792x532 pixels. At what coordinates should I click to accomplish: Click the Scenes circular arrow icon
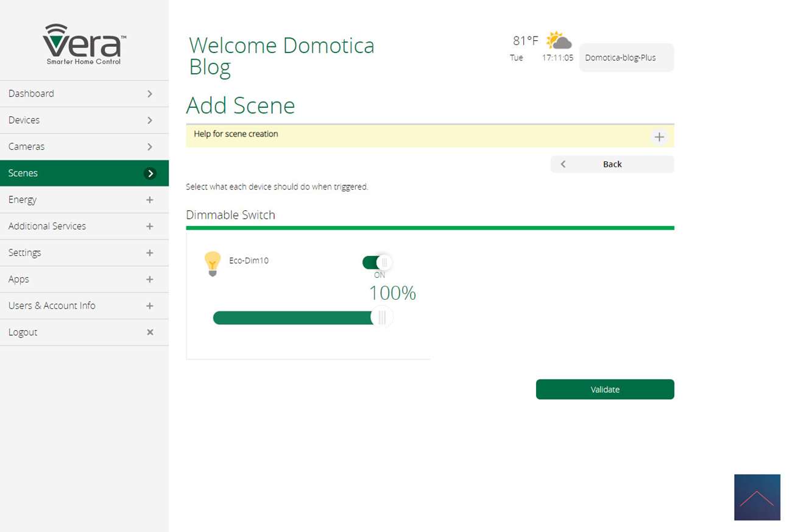point(150,174)
